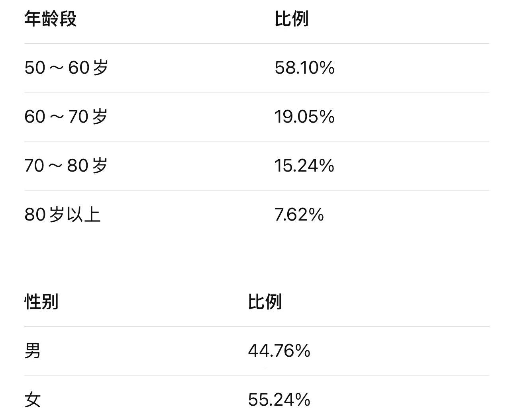Viewport: 514px width, 420px height.
Task: Click the 女 gender cell
Action: [x=33, y=400]
